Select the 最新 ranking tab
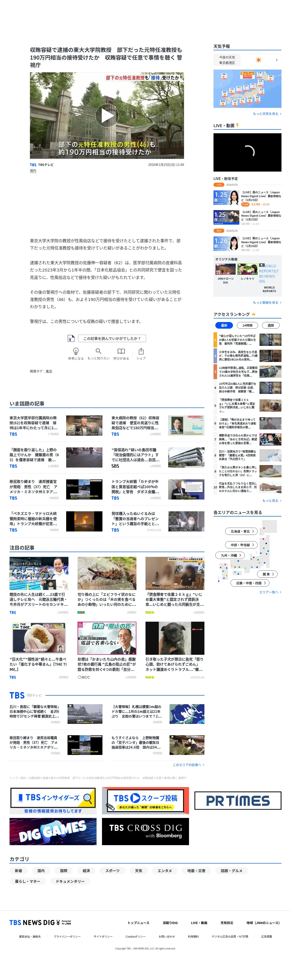The image size is (291, 980). click(x=224, y=325)
